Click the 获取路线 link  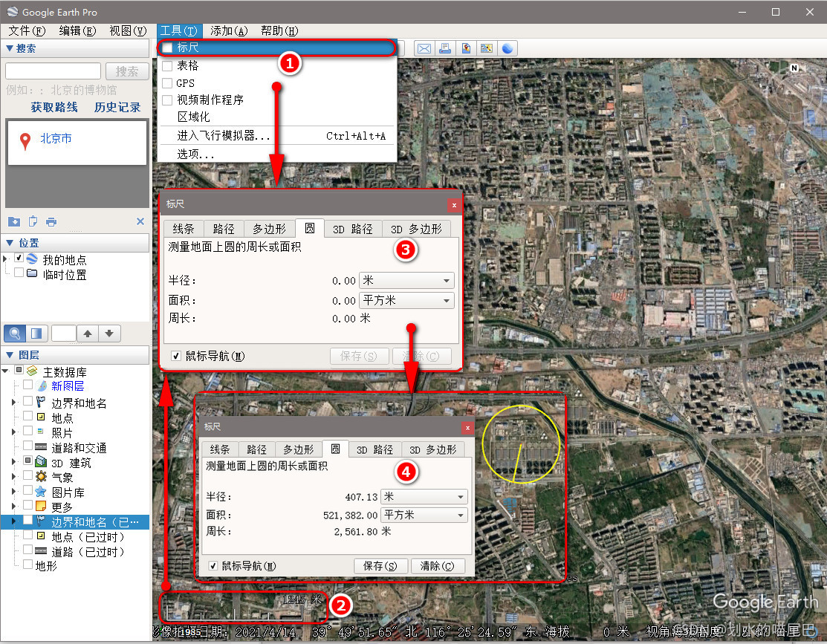54,108
